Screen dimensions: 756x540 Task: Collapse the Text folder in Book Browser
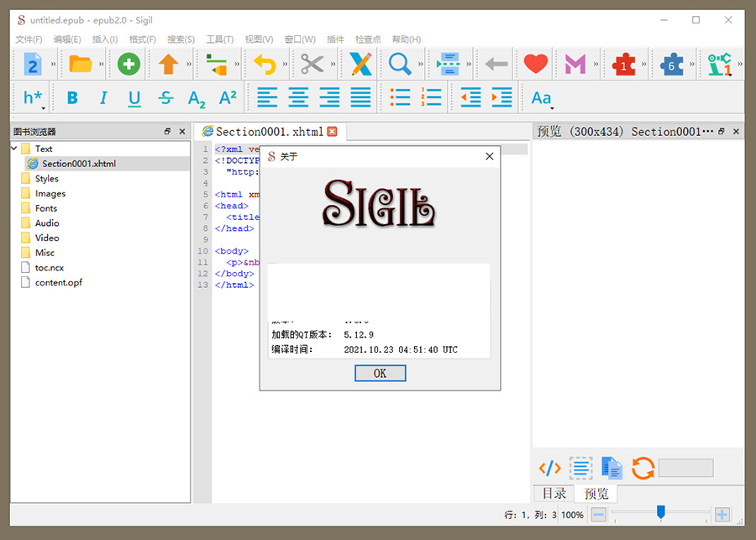point(14,149)
